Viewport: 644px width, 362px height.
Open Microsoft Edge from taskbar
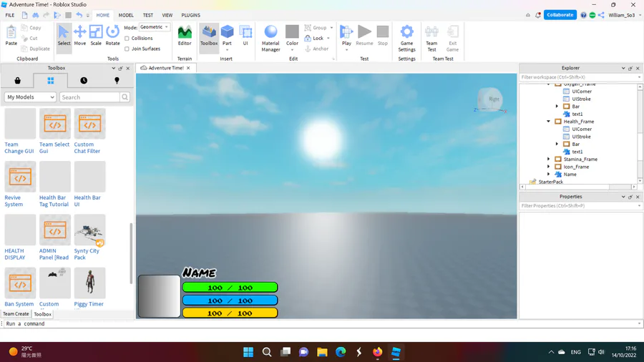[341, 352]
